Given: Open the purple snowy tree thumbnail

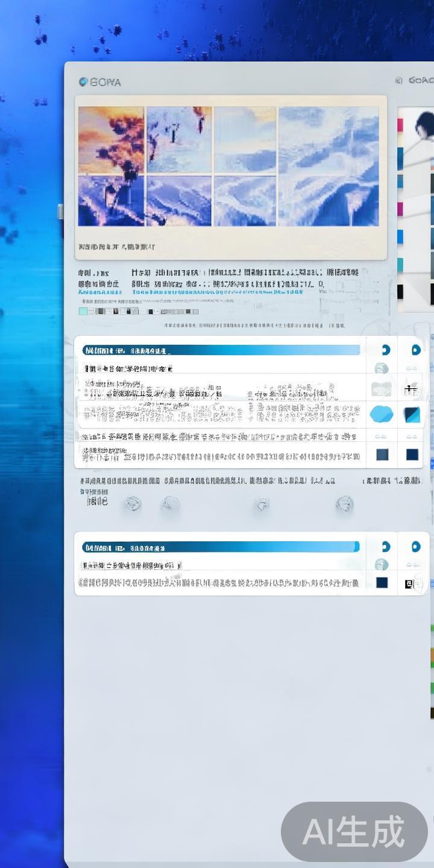Looking at the screenshot, I should (111, 201).
